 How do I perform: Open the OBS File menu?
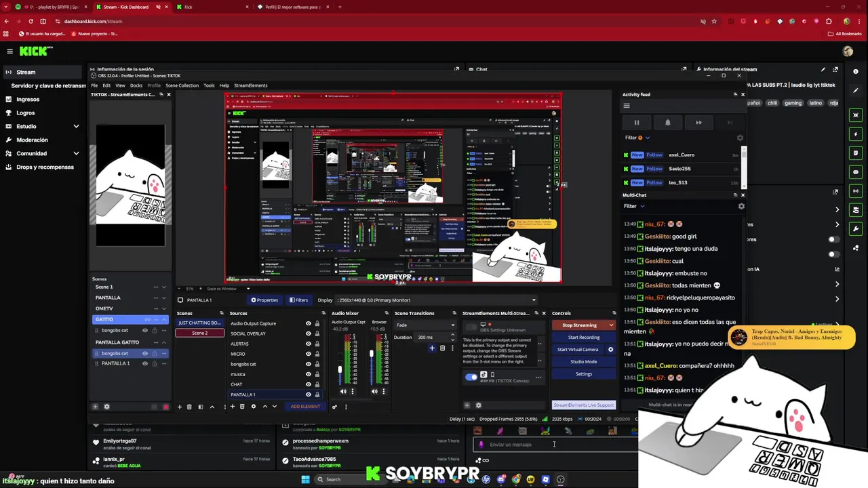click(x=94, y=85)
